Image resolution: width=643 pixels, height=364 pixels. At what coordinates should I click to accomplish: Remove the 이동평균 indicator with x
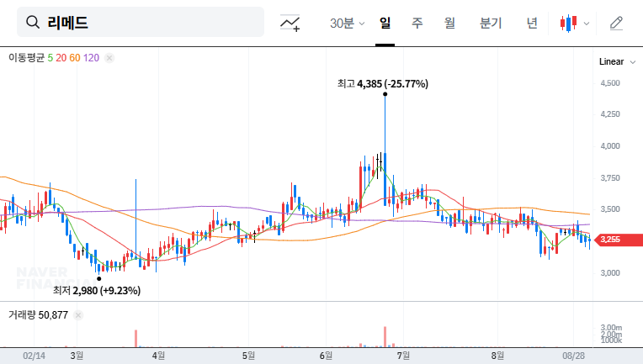click(x=109, y=58)
